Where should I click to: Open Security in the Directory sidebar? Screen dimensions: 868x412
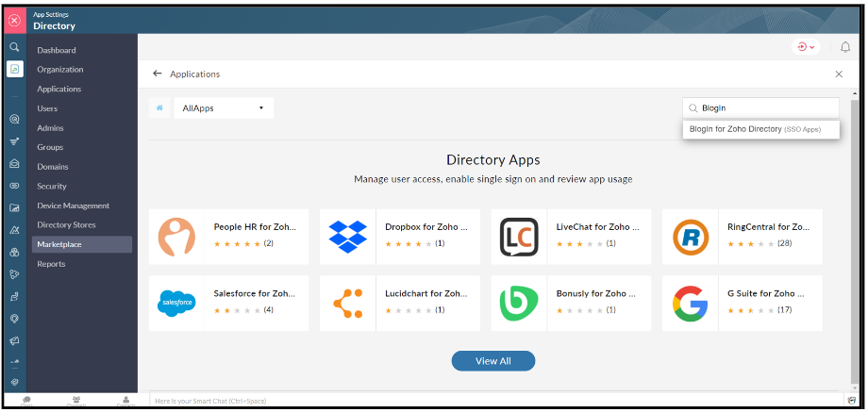tap(52, 186)
